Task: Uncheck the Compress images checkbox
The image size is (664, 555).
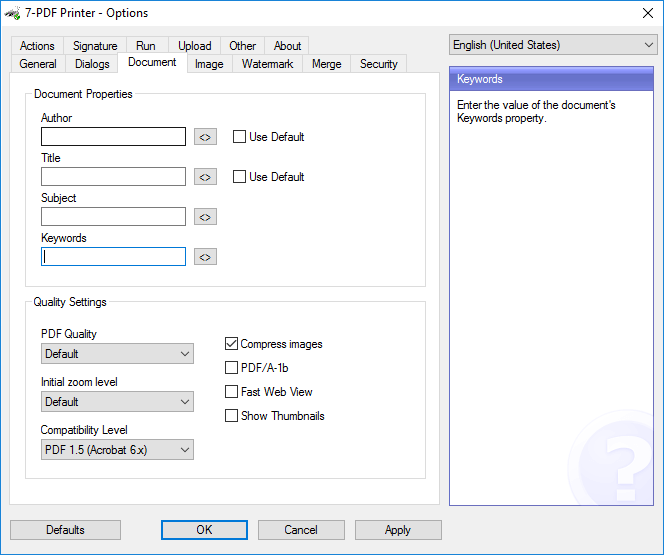Action: (x=232, y=344)
